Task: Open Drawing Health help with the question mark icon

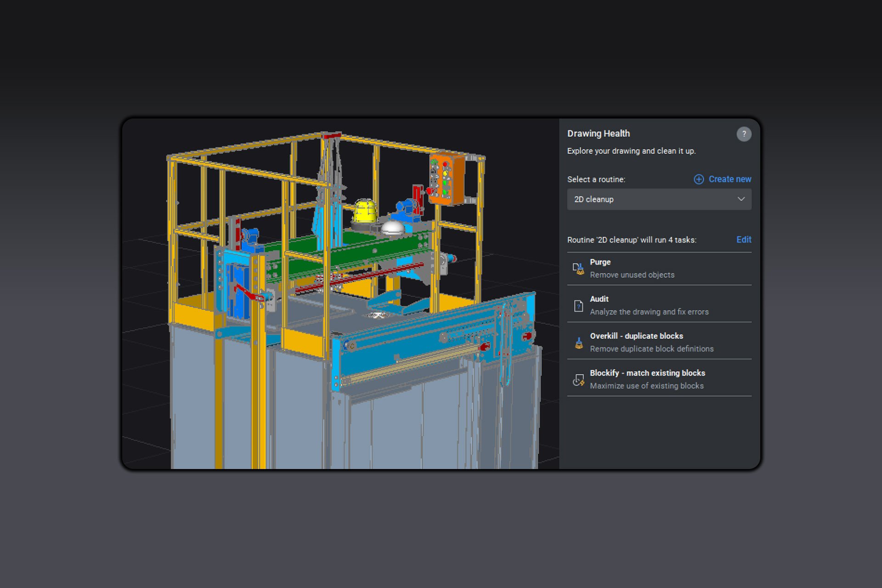Action: click(x=744, y=134)
